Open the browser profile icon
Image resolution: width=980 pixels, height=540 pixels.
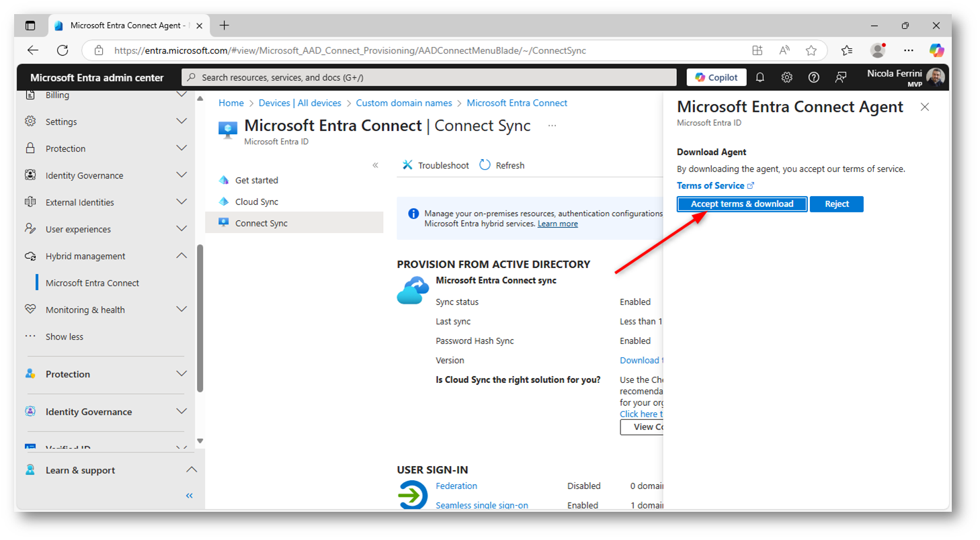pos(878,50)
